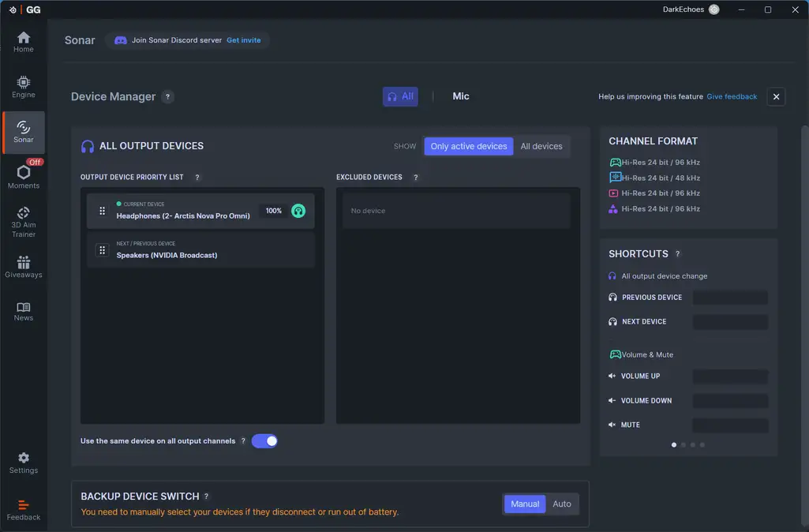The height and width of the screenshot is (532, 809).
Task: Open the Excluded Devices help icon
Action: tap(416, 178)
